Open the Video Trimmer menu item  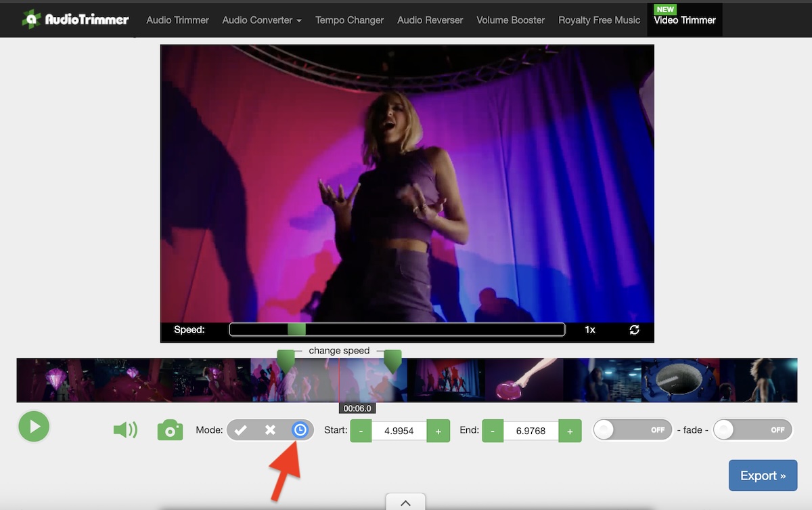[684, 20]
